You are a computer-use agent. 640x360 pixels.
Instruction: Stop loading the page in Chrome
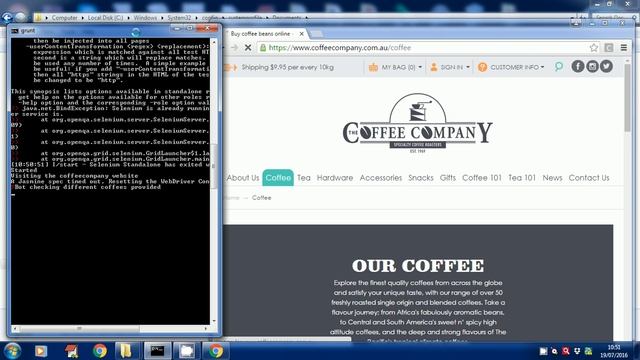point(248,48)
